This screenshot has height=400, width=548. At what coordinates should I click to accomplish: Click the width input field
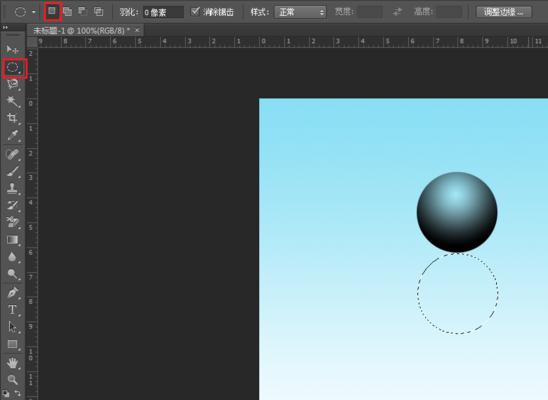pos(370,12)
